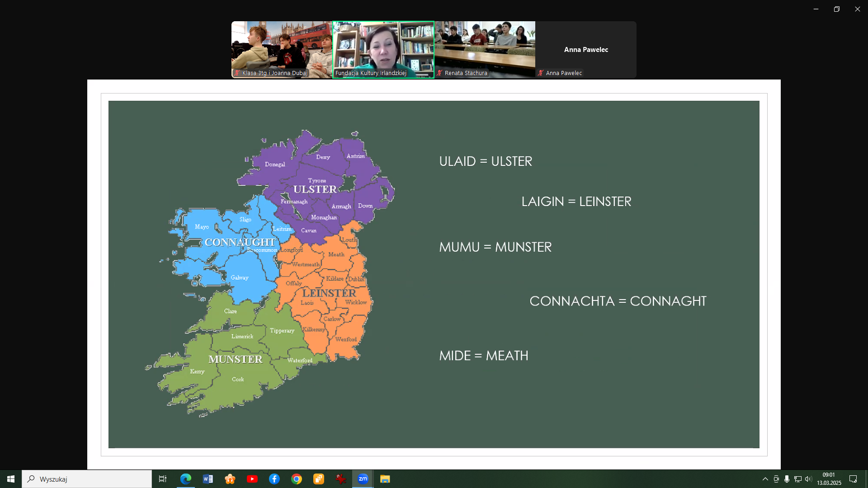Expand hidden system tray icons
Screen dimensions: 868x488
tap(765, 479)
